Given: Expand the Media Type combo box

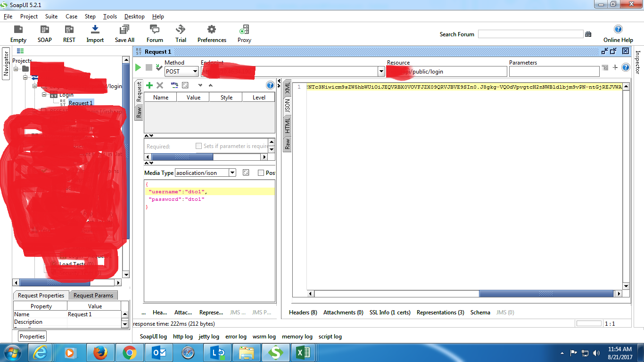Looking at the screenshot, I should 232,173.
